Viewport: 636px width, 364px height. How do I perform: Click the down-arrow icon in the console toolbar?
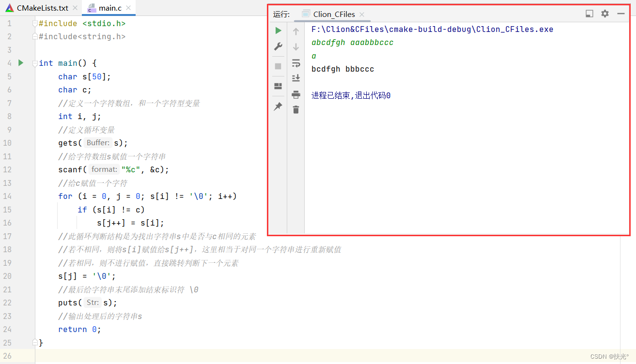tap(296, 47)
